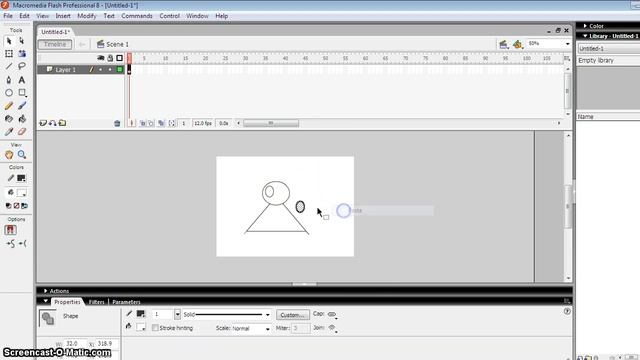Open the Join style dropdown
The width and height of the screenshot is (640, 360).
pos(333,328)
